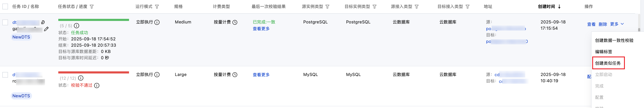644x108 pixels.
Task: Filter by task status funnel icon
Action: click(92, 7)
